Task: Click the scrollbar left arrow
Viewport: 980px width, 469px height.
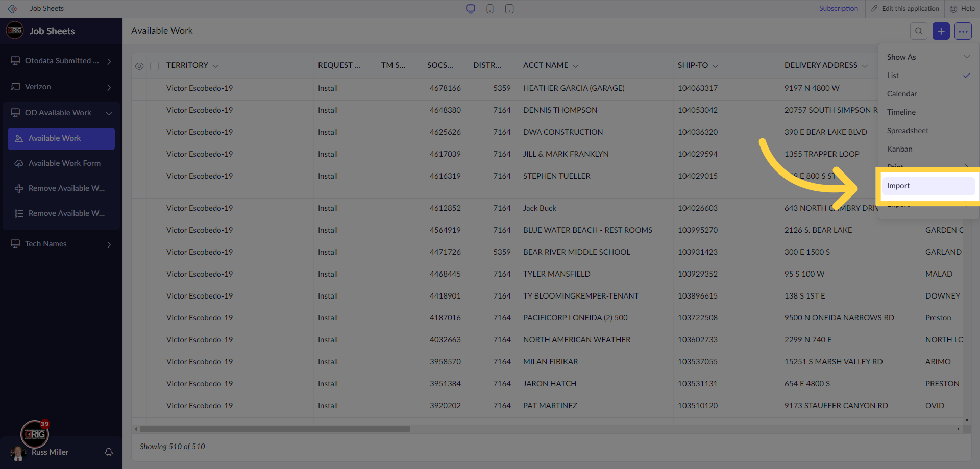Action: tap(135, 429)
